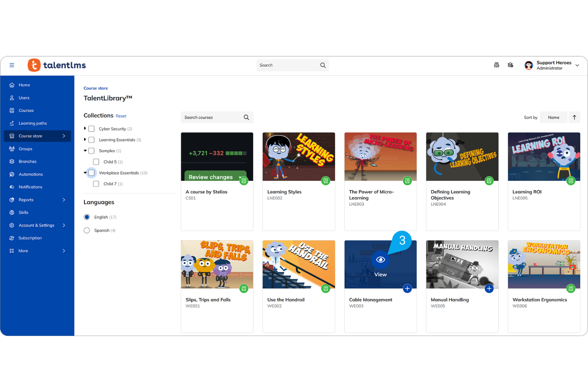The height and width of the screenshot is (392, 588).
Task: Open the Workstation Ergonomics course title
Action: tap(540, 300)
